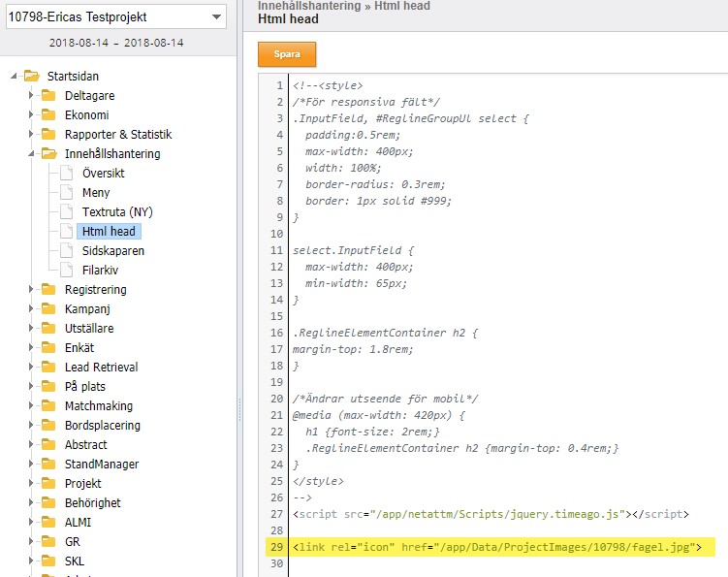Click the Meny page icon
Screen dimensions: 728x577
pos(66,192)
